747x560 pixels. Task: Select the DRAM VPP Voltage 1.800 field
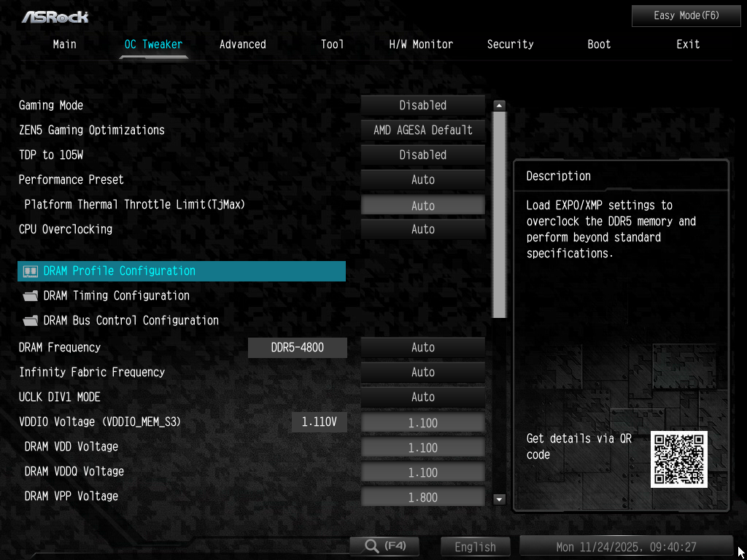[x=422, y=497]
